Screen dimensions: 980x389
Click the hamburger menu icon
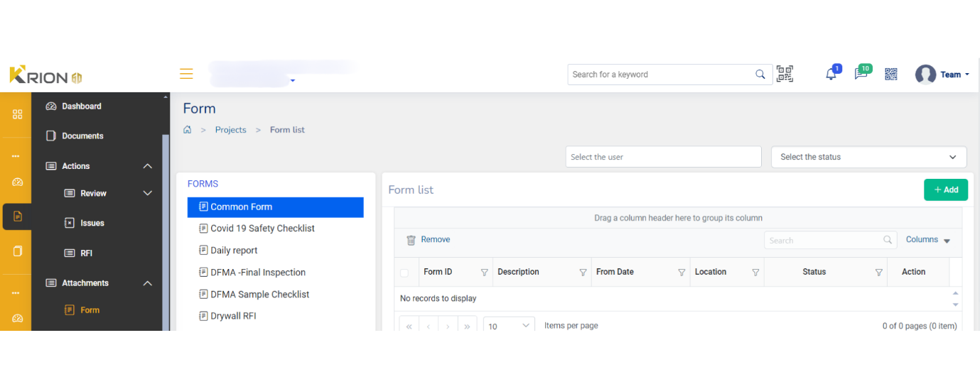coord(186,74)
